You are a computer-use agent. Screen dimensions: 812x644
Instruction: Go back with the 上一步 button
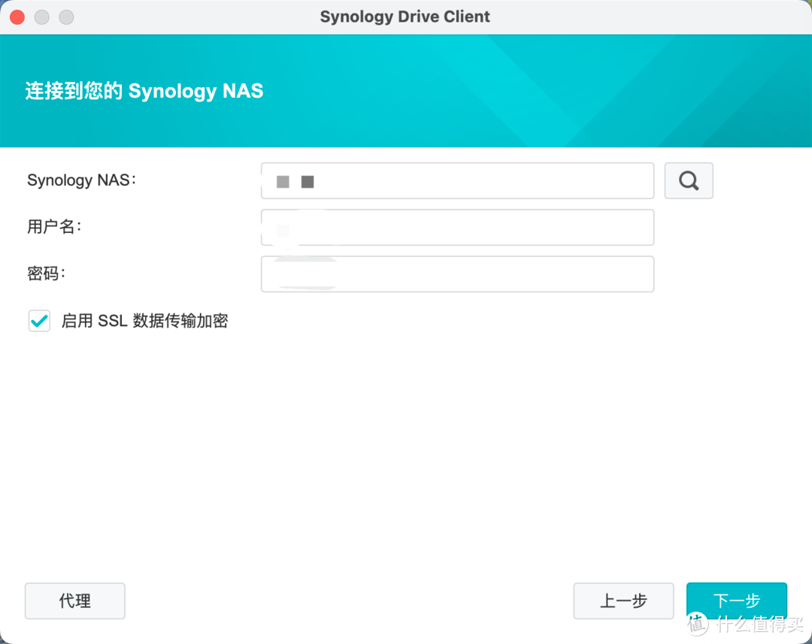623,600
